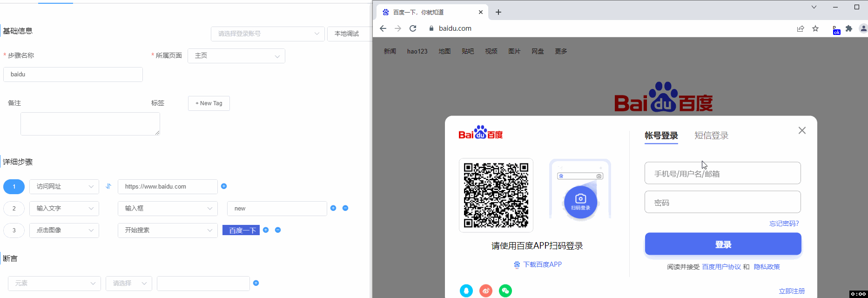Click the sort arrows icon in step 1
Viewport: 868px width, 298px height.
[x=108, y=186]
